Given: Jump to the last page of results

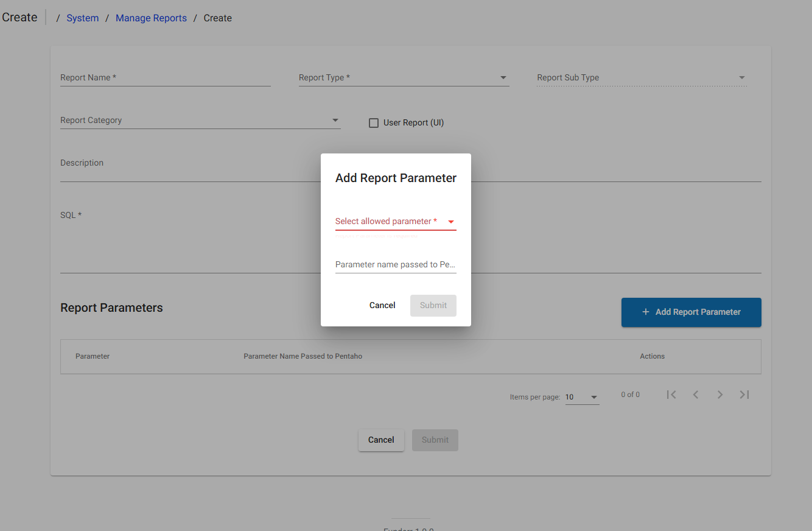Looking at the screenshot, I should (x=744, y=395).
